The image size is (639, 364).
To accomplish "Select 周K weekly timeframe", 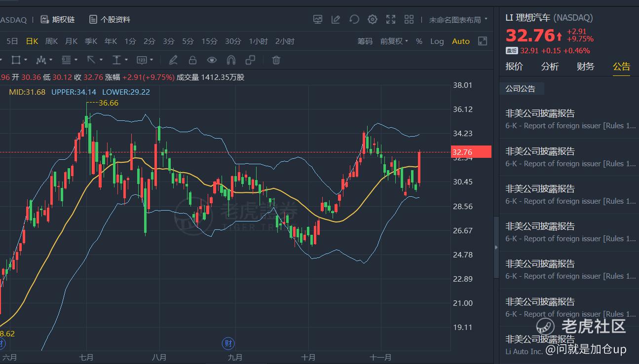I will (x=52, y=41).
